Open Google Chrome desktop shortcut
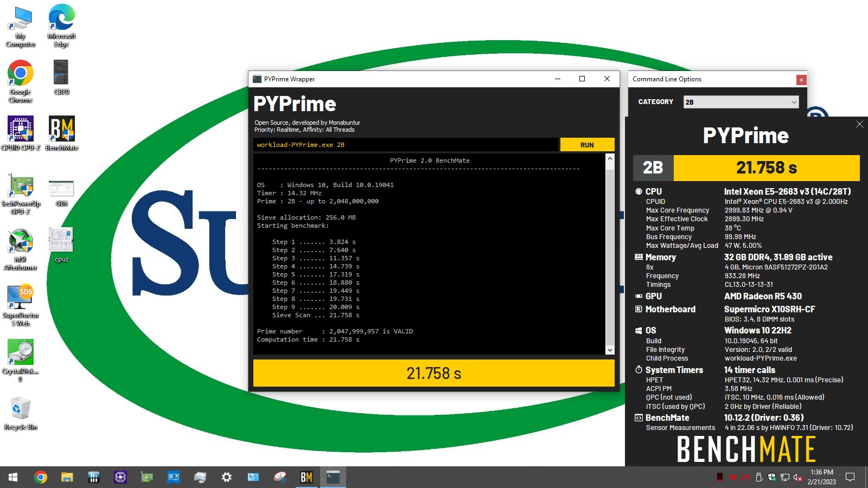 click(x=21, y=82)
